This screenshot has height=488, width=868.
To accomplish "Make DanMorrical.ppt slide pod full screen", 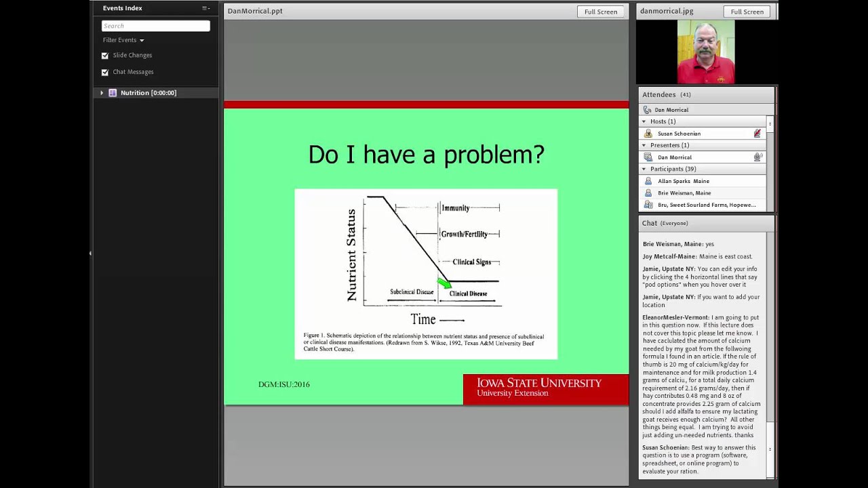I will click(601, 12).
